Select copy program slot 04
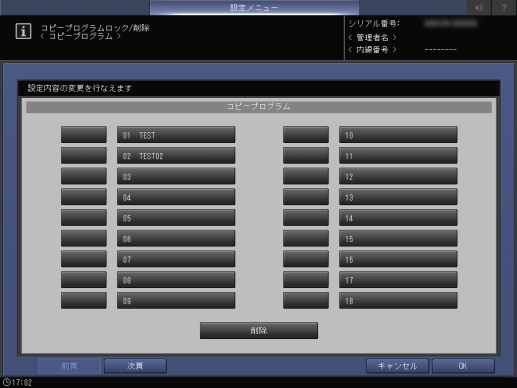Image resolution: width=517 pixels, height=388 pixels. tap(176, 197)
